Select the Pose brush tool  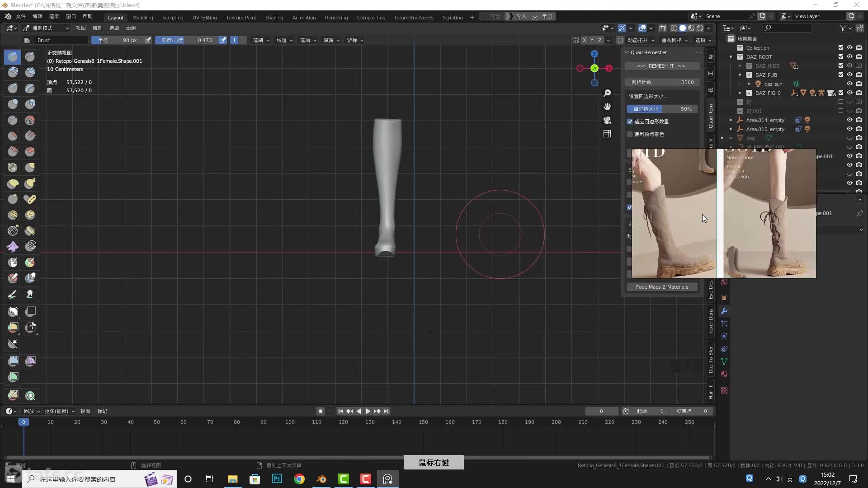(x=30, y=199)
